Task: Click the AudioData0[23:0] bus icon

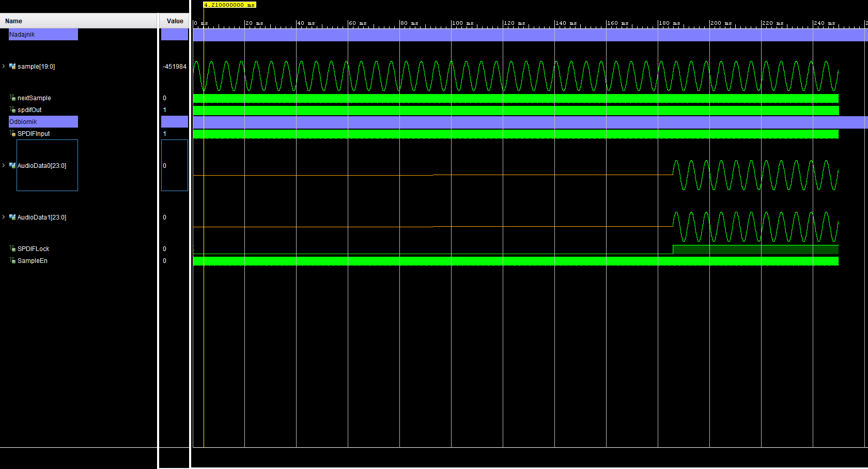Action: pyautogui.click(x=12, y=166)
